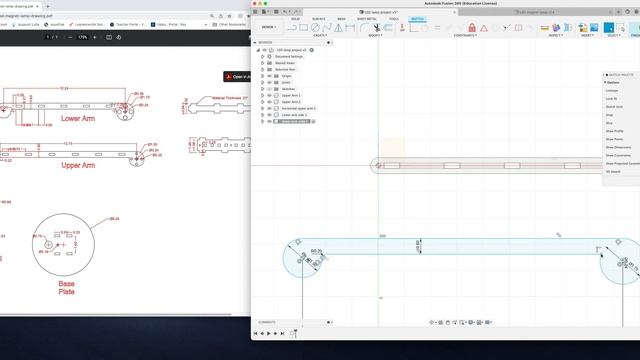The image size is (640, 360).
Task: Click the Measure tool in Inspect group
Action: coord(544,28)
